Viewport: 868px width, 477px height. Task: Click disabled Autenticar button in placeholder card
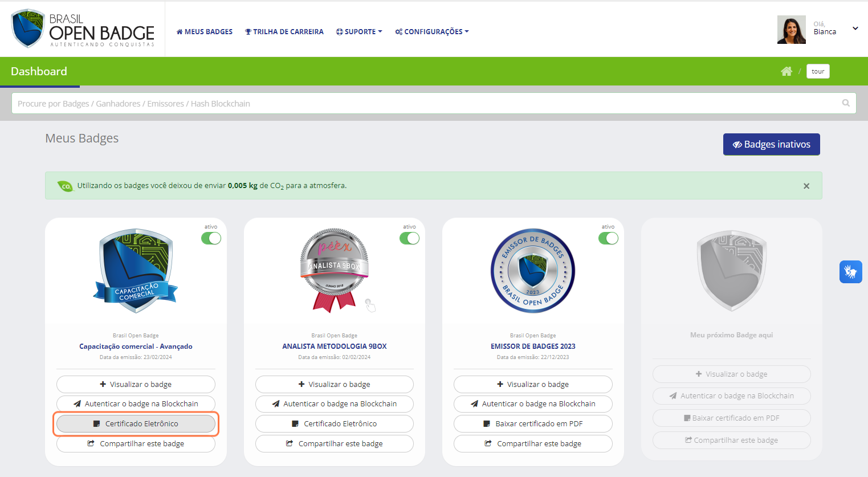(732, 396)
